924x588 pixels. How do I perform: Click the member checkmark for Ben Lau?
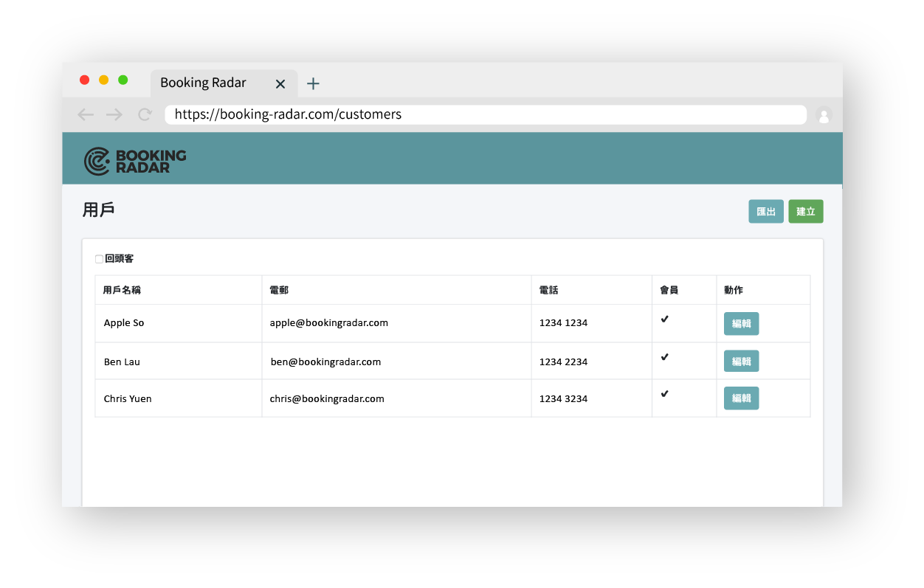point(665,356)
